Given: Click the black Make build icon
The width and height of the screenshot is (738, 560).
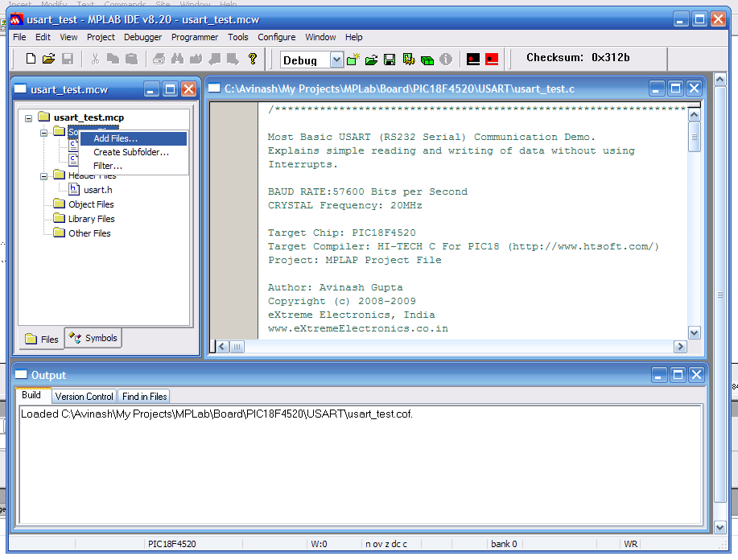Looking at the screenshot, I should click(473, 60).
